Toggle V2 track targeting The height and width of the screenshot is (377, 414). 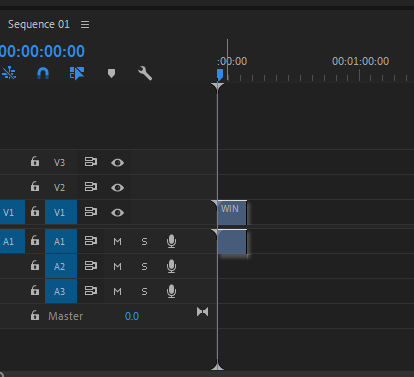point(60,187)
